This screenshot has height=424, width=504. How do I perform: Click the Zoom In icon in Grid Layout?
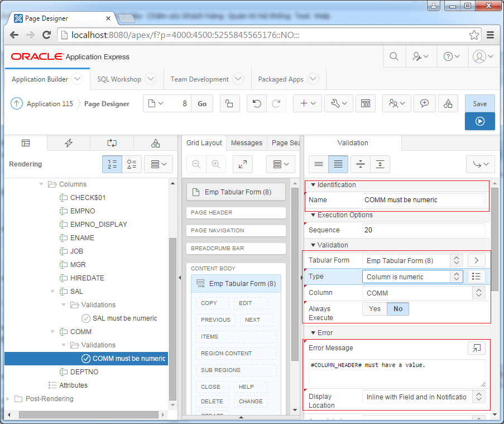(x=215, y=164)
